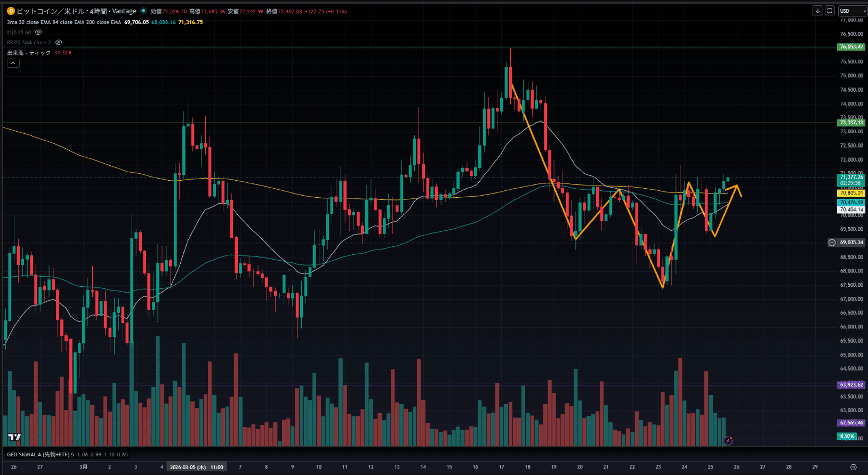868x475 pixels.
Task: Click the purple lightning bolt icon
Action: [x=728, y=440]
